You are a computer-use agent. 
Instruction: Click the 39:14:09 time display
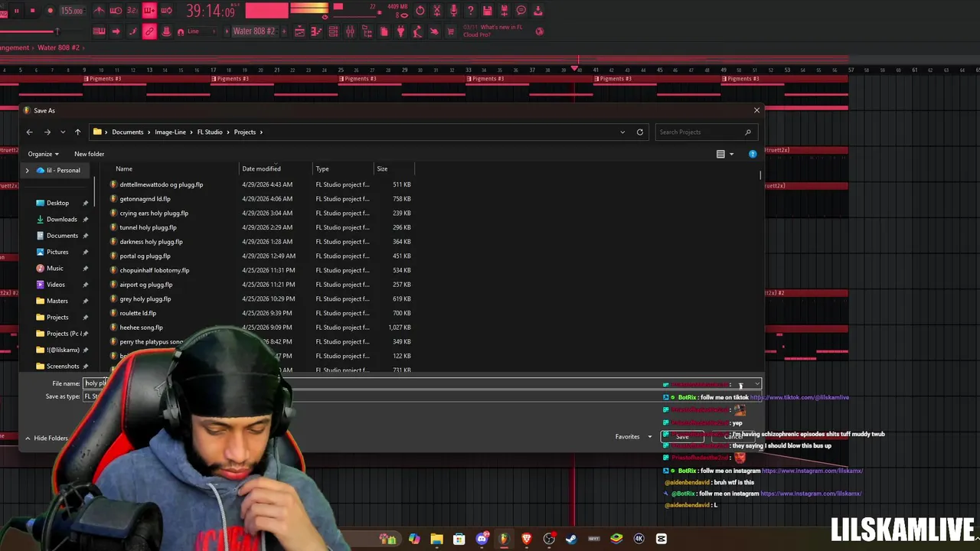[210, 11]
